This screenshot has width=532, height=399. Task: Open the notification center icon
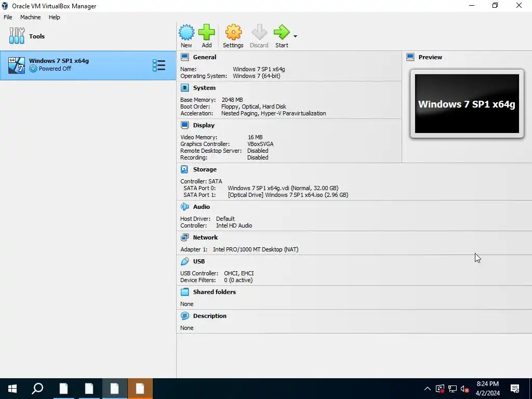click(x=515, y=389)
